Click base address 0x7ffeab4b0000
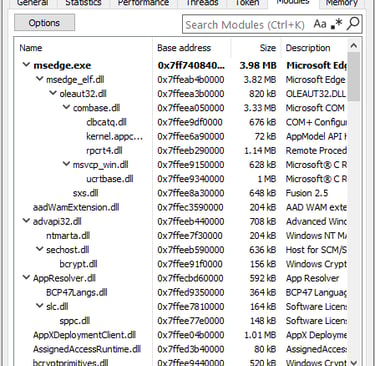 point(191,79)
